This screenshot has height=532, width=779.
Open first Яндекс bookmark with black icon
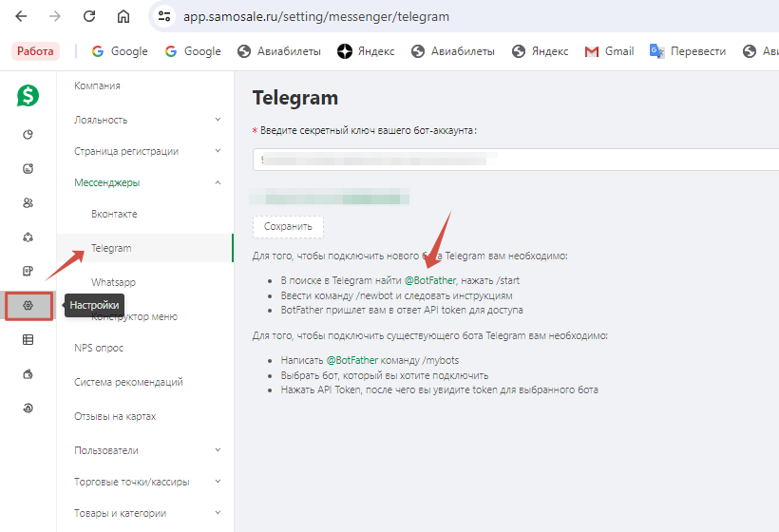366,51
